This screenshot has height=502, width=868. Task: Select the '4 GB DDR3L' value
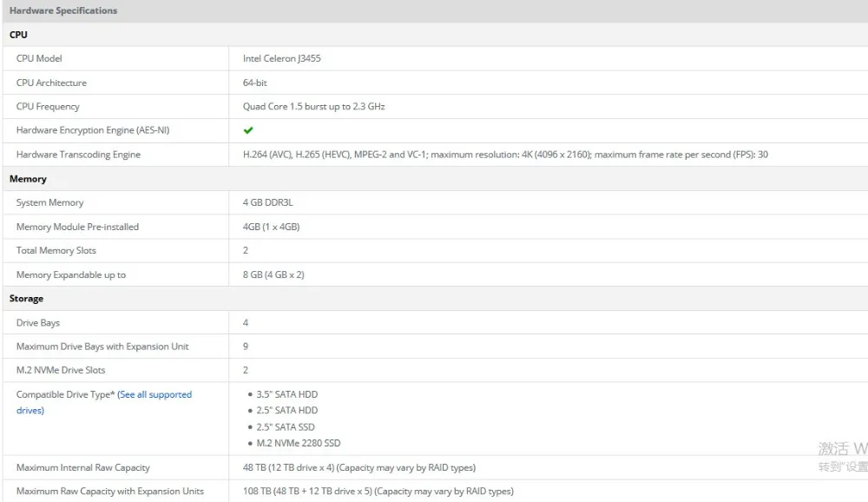coord(268,202)
